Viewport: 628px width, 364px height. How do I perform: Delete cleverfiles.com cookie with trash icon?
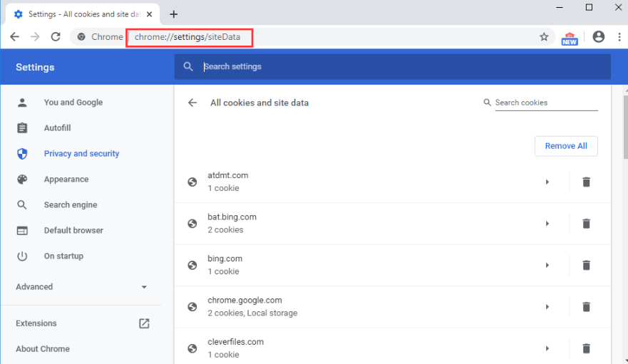point(586,348)
